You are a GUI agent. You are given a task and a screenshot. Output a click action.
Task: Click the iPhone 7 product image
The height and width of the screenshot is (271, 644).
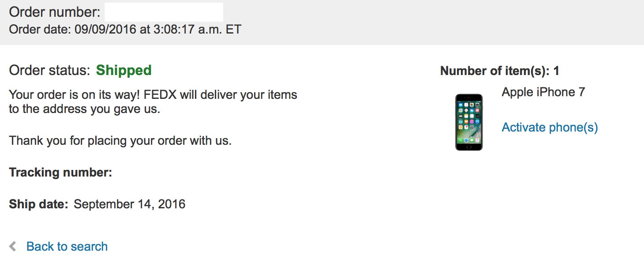[468, 122]
